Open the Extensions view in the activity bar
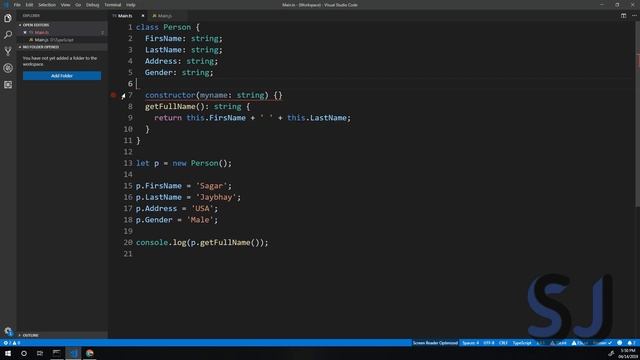The height and width of the screenshot is (360, 640). pos(8,84)
